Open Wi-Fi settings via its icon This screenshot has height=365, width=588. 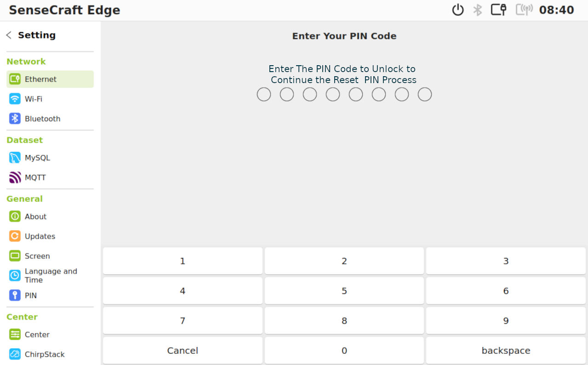(15, 99)
